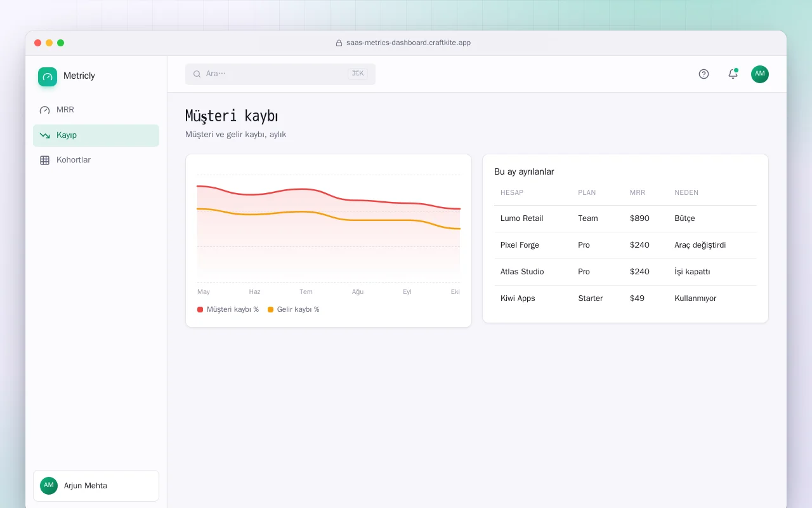The width and height of the screenshot is (812, 508).
Task: Click Arjun Mehta's avatar in the sidebar
Action: tap(49, 486)
